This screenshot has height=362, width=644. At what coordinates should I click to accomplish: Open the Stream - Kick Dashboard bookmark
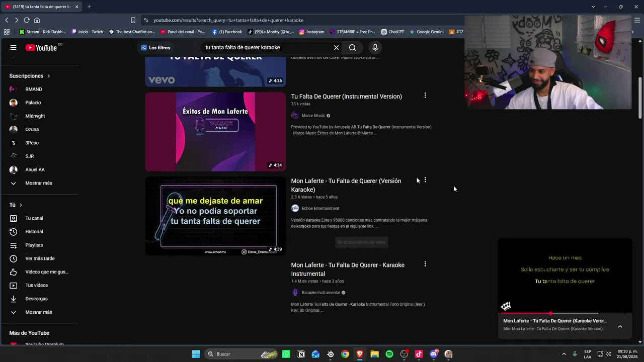pyautogui.click(x=42, y=32)
